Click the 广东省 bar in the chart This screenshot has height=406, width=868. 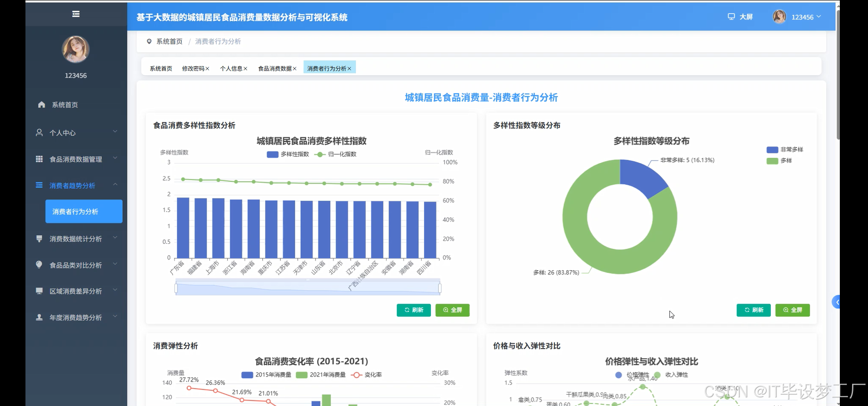[x=183, y=228]
